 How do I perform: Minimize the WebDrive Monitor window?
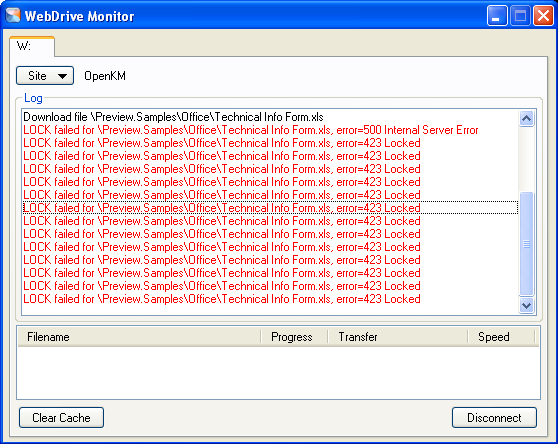pyautogui.click(x=497, y=16)
